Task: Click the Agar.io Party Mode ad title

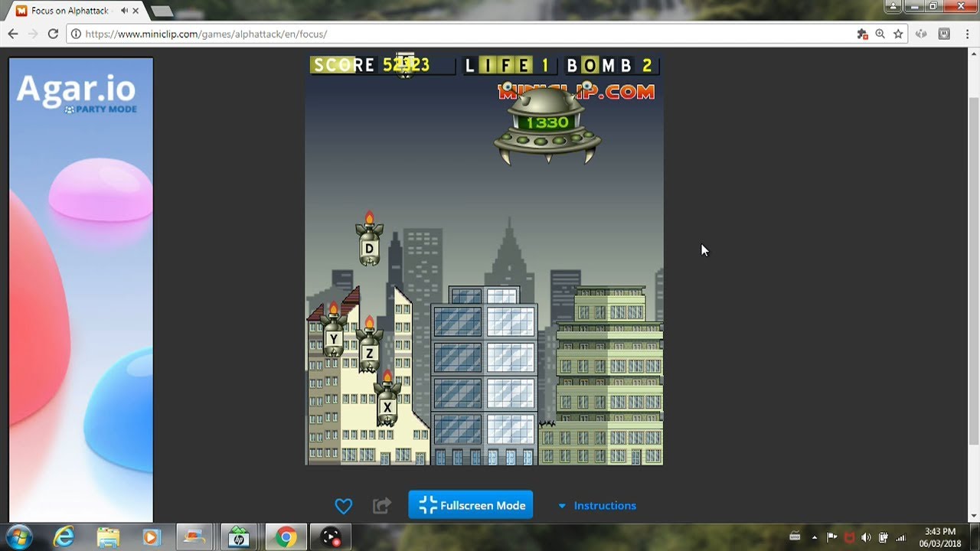Action: pyautogui.click(x=77, y=93)
